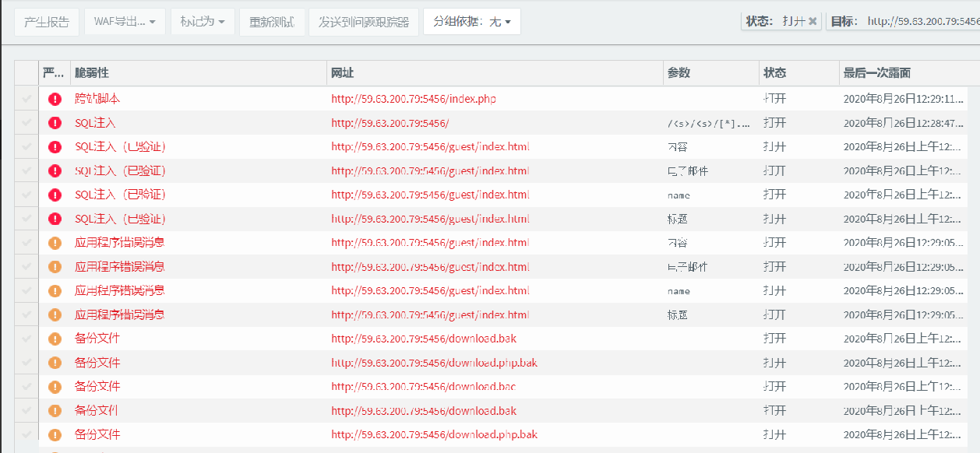Click the 12:29:11 last-seen date cell
The height and width of the screenshot is (453, 980).
tap(904, 99)
